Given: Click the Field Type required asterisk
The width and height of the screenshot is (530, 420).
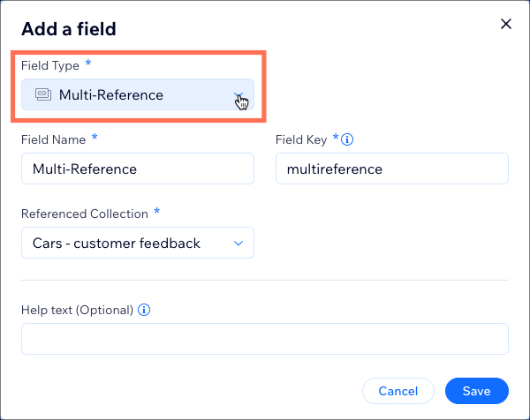Looking at the screenshot, I should [x=88, y=63].
